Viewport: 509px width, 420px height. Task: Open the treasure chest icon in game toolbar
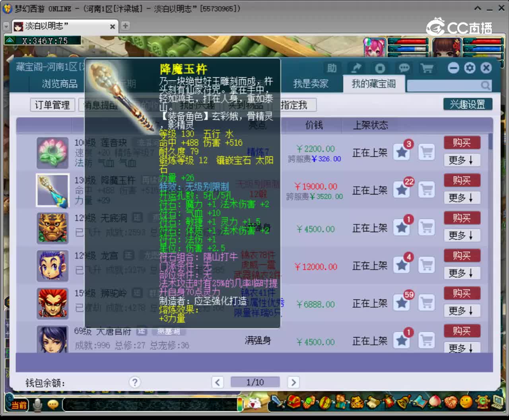click(x=293, y=402)
